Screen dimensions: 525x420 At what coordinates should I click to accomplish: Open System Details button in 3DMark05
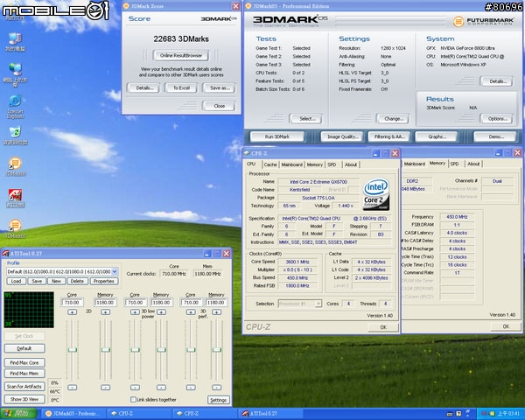point(496,81)
